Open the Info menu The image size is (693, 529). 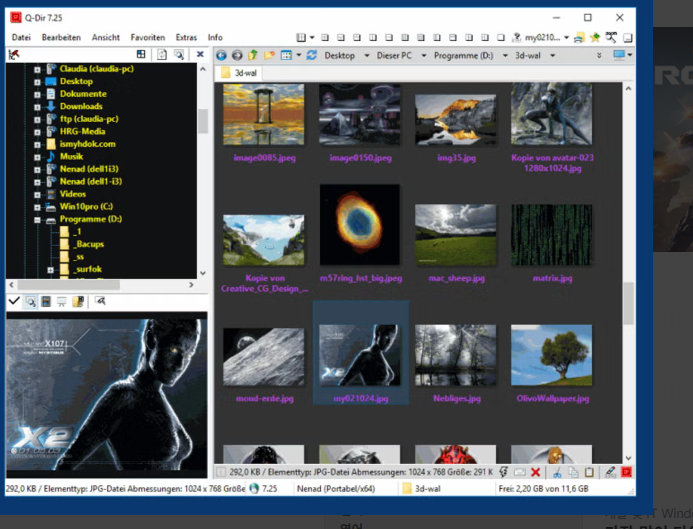[x=215, y=38]
